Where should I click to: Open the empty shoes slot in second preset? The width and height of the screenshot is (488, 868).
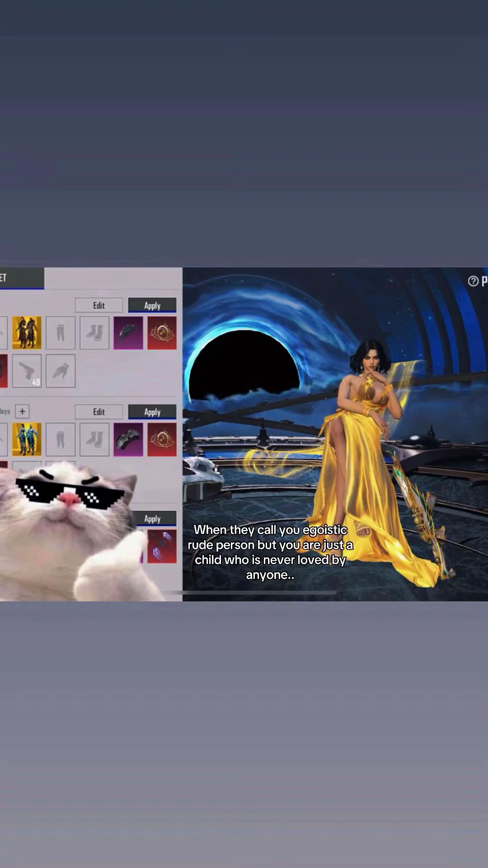94,439
